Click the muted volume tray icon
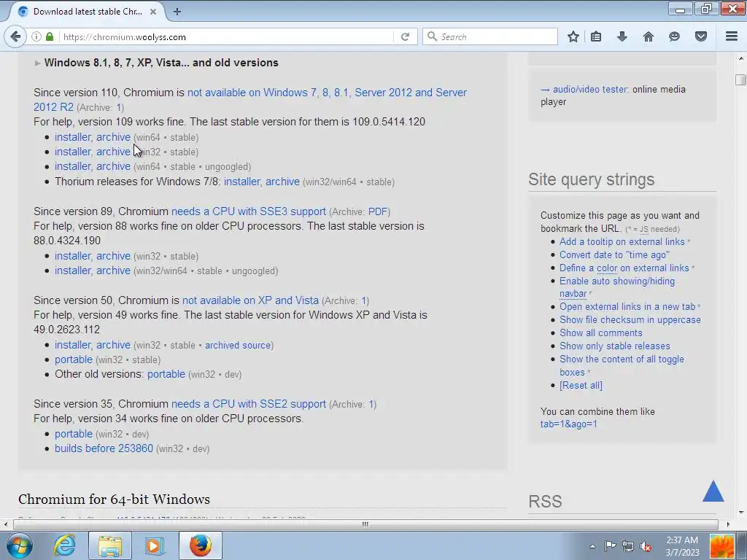The width and height of the screenshot is (747, 560). point(646,546)
